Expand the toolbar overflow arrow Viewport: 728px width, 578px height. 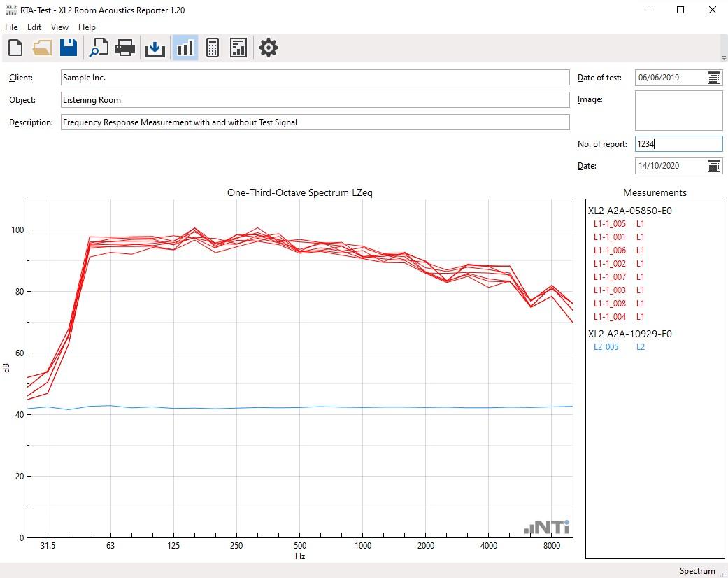723,58
